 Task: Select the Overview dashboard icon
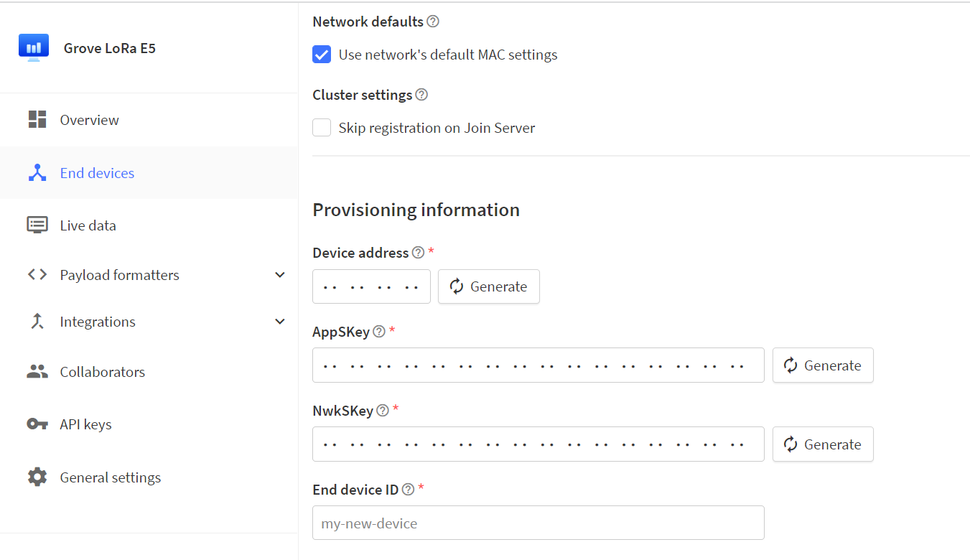coord(37,119)
